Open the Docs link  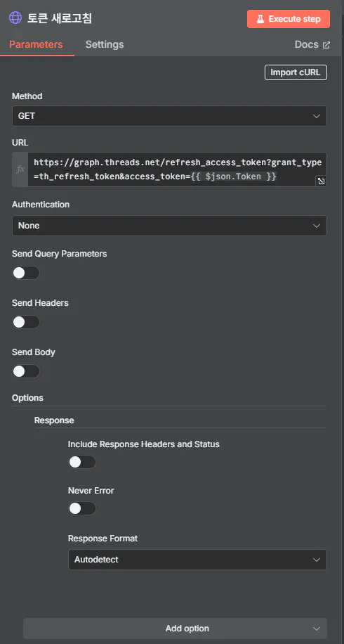click(312, 45)
